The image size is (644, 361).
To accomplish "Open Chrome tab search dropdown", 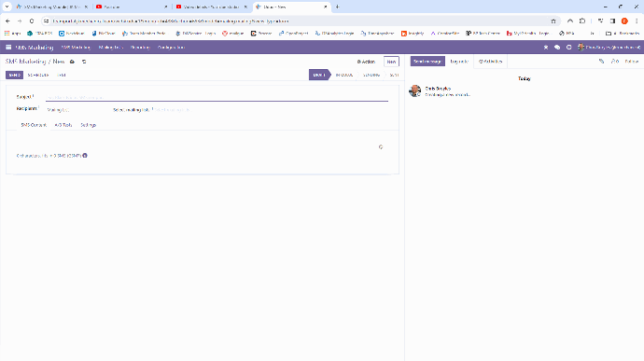I will (x=7, y=7).
